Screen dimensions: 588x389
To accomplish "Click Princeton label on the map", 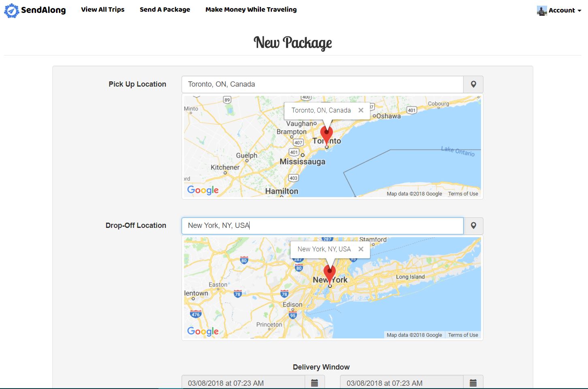I will pos(269,324).
